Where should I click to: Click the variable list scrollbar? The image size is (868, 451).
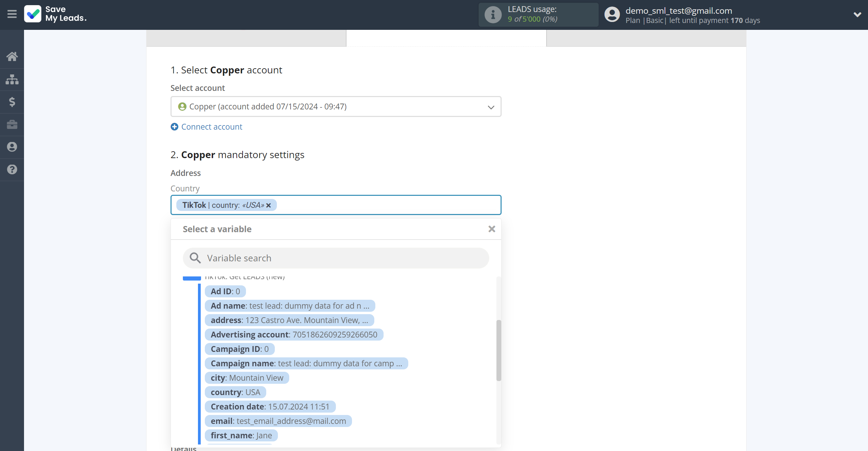tap(499, 350)
